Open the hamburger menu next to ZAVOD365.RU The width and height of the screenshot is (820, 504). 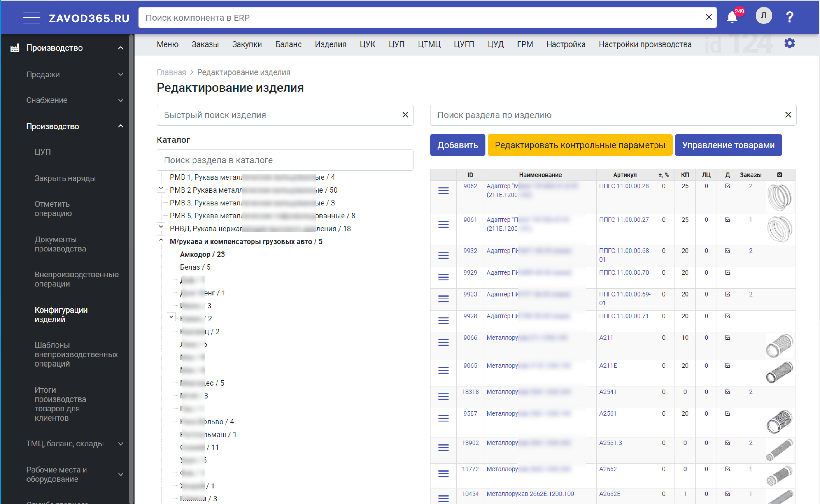pos(32,17)
